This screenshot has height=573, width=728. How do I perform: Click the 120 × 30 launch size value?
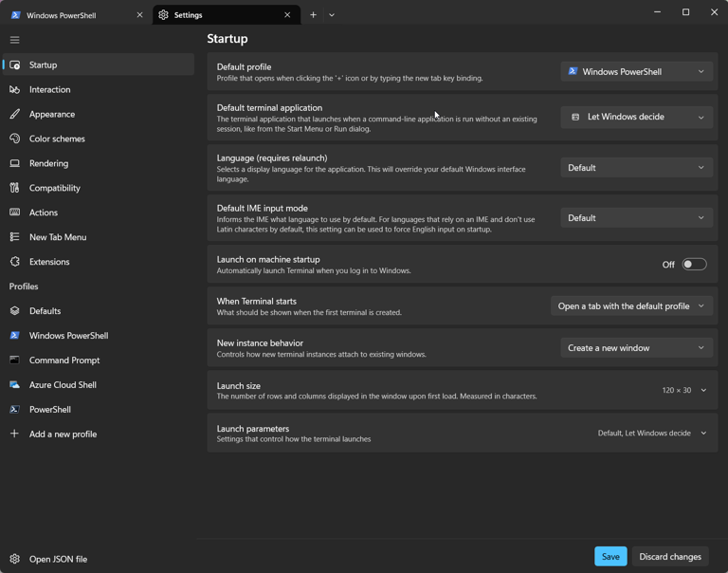[x=677, y=390]
